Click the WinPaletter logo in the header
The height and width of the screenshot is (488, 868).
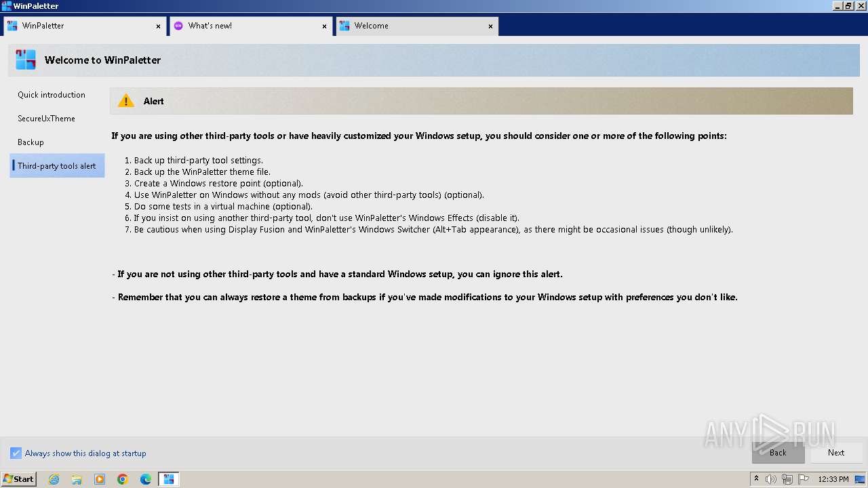click(26, 60)
